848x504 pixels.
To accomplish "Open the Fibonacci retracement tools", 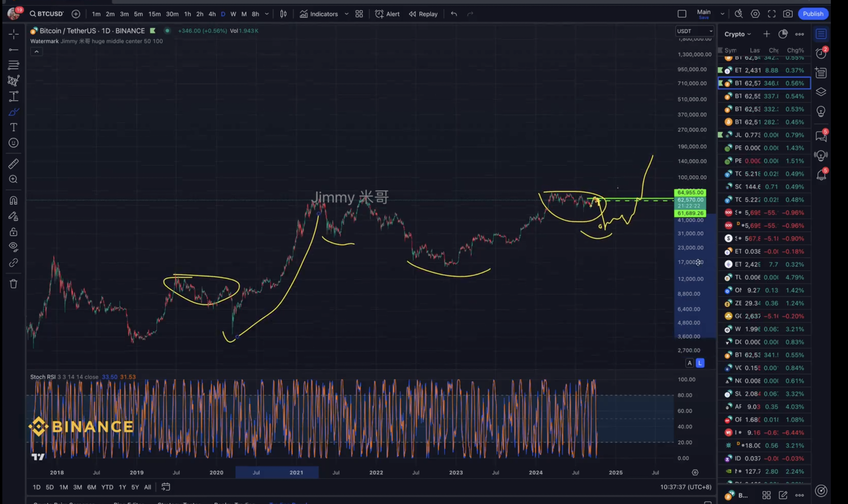I will click(x=14, y=65).
